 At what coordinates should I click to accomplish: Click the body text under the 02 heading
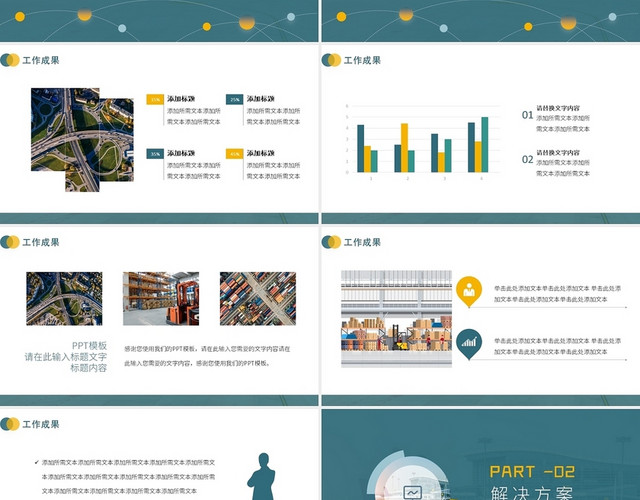[563, 168]
